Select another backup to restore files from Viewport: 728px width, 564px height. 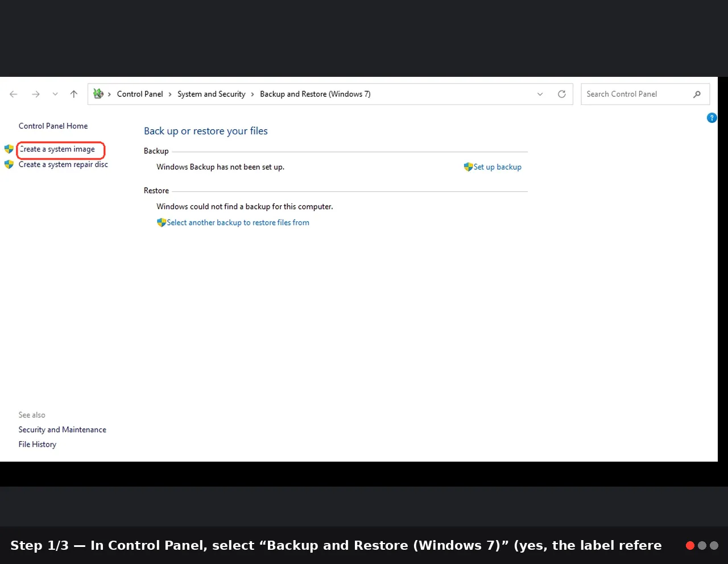tap(238, 223)
